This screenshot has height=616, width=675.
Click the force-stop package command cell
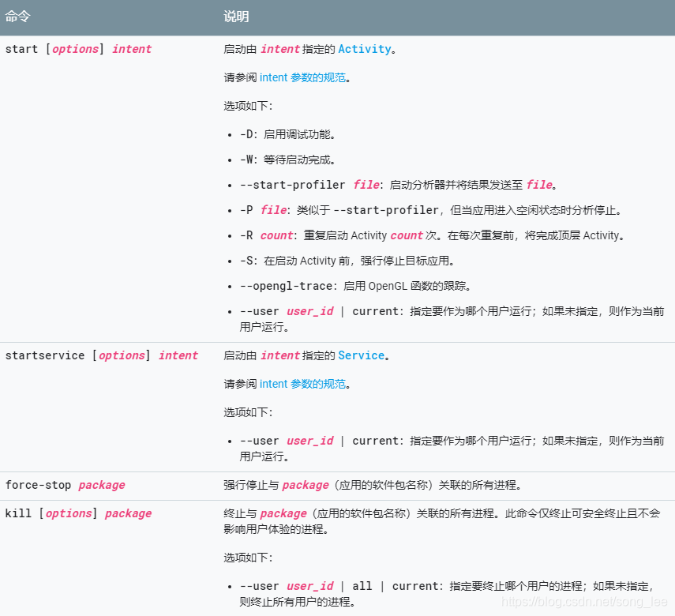(65, 485)
